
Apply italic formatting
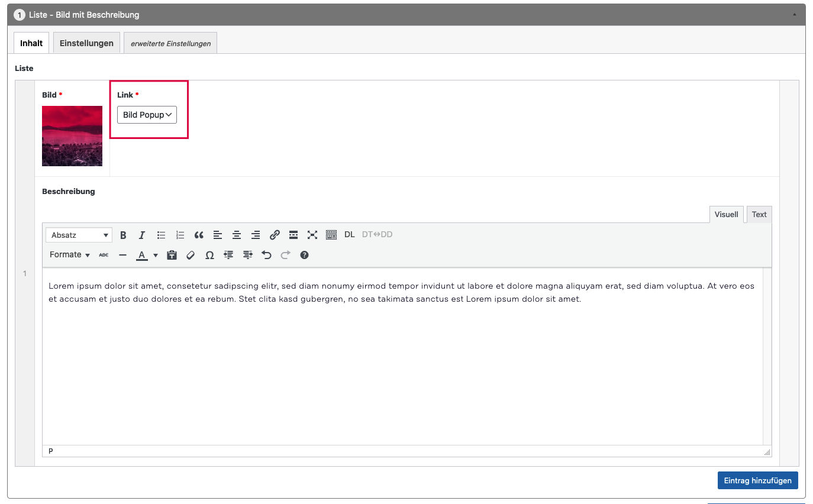pyautogui.click(x=142, y=235)
